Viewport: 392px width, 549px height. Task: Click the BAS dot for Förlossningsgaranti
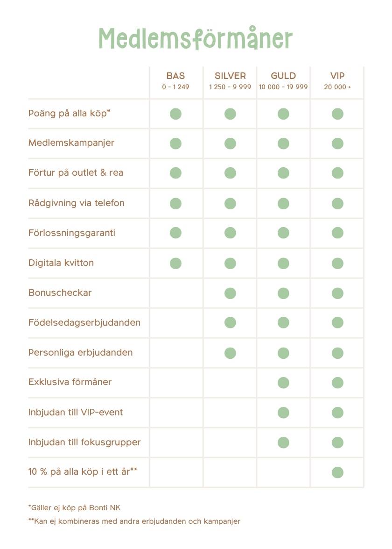pos(175,233)
